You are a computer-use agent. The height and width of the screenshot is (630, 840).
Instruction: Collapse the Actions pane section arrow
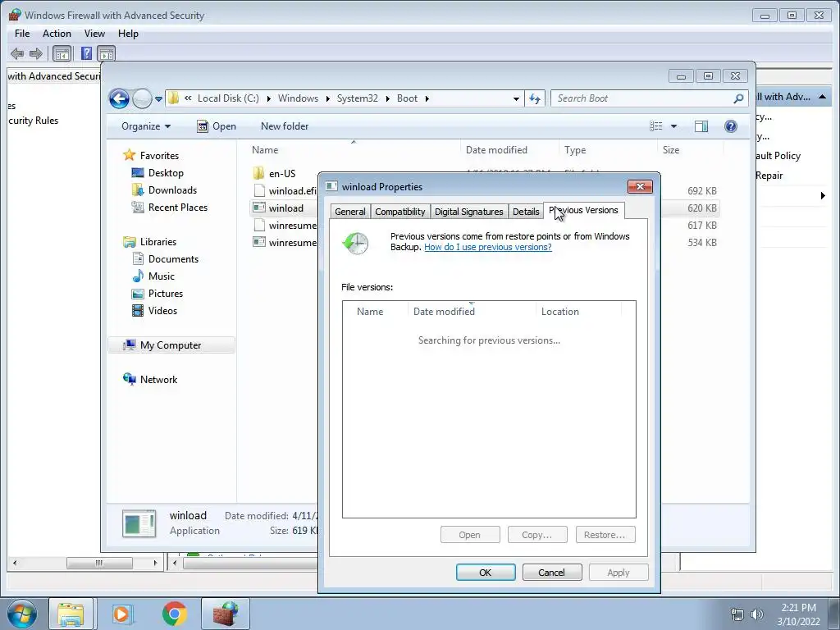pos(822,97)
